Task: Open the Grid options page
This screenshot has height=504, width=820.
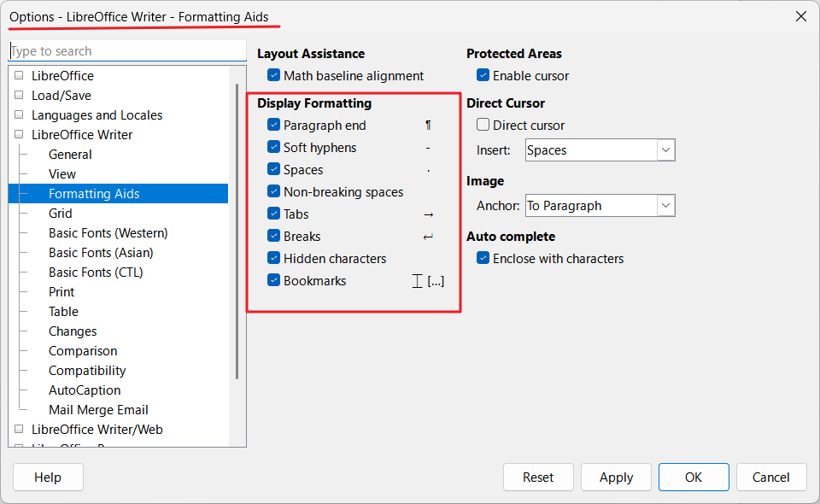Action: pos(60,214)
